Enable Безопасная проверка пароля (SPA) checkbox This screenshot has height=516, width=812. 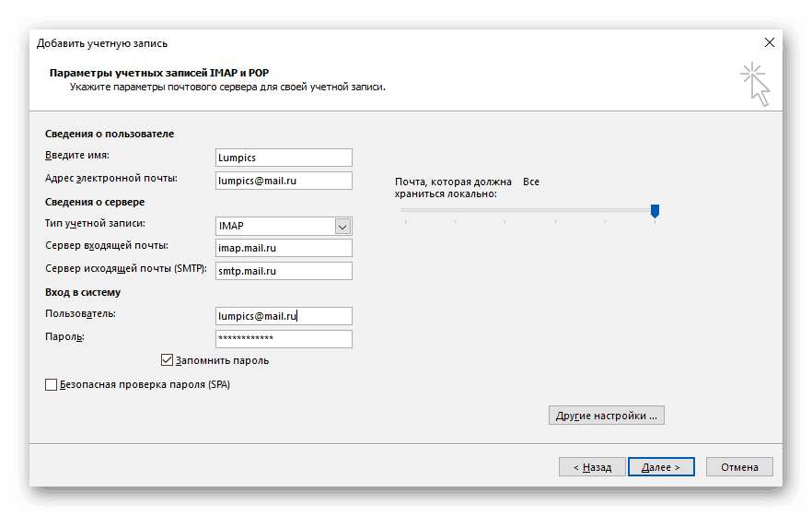[51, 384]
